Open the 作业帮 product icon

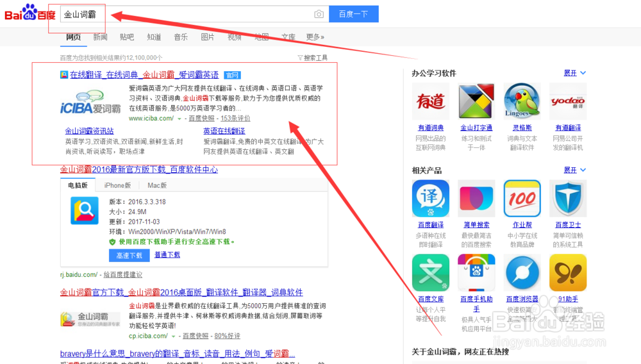click(x=522, y=198)
